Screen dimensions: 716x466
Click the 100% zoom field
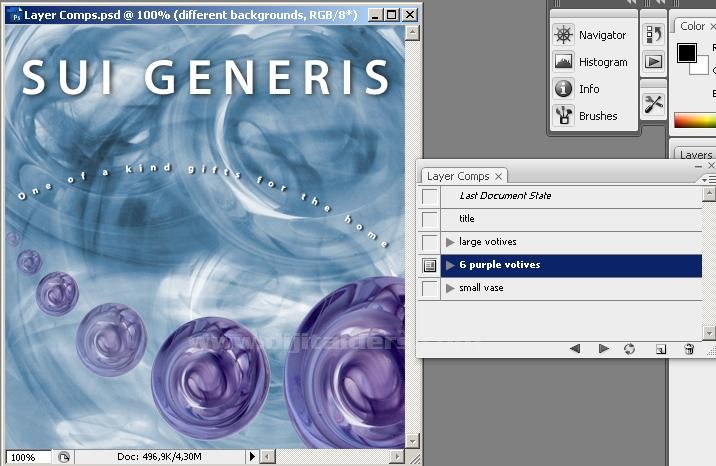27,457
